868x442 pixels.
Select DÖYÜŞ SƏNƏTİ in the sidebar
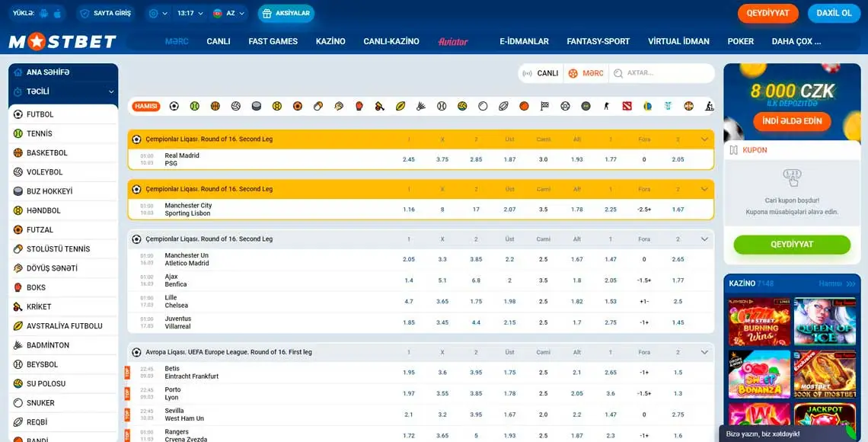[63, 268]
